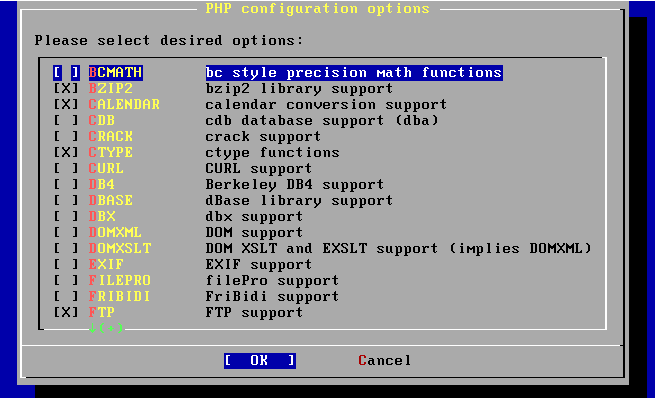Click the 'Please select desired options:' prompt
This screenshot has height=398, width=655.
click(169, 41)
